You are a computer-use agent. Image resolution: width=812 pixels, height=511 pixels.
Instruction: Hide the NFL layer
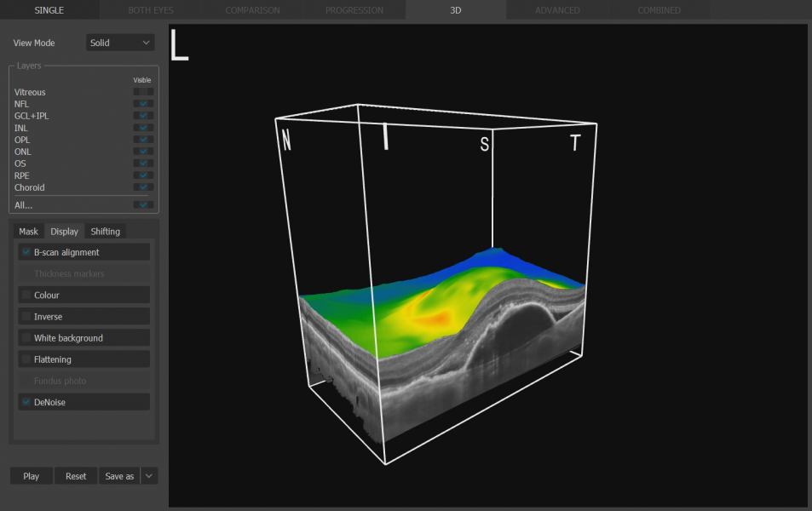click(x=143, y=104)
